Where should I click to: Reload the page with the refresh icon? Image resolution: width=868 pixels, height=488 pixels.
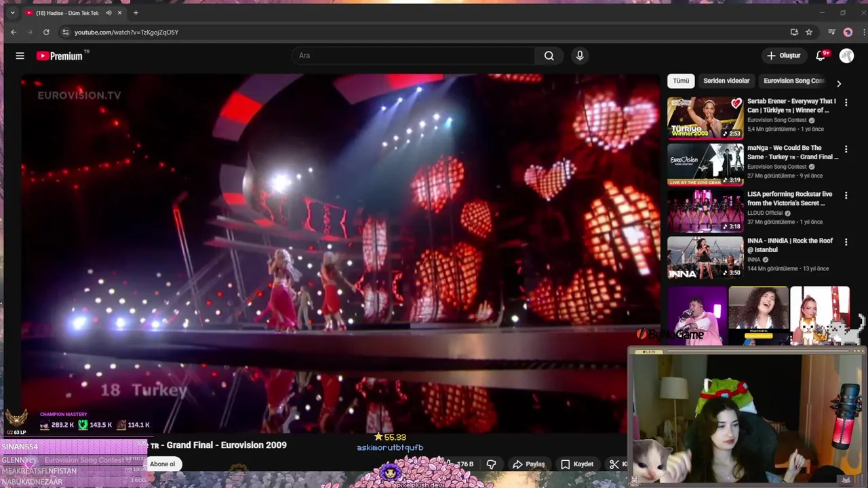46,32
